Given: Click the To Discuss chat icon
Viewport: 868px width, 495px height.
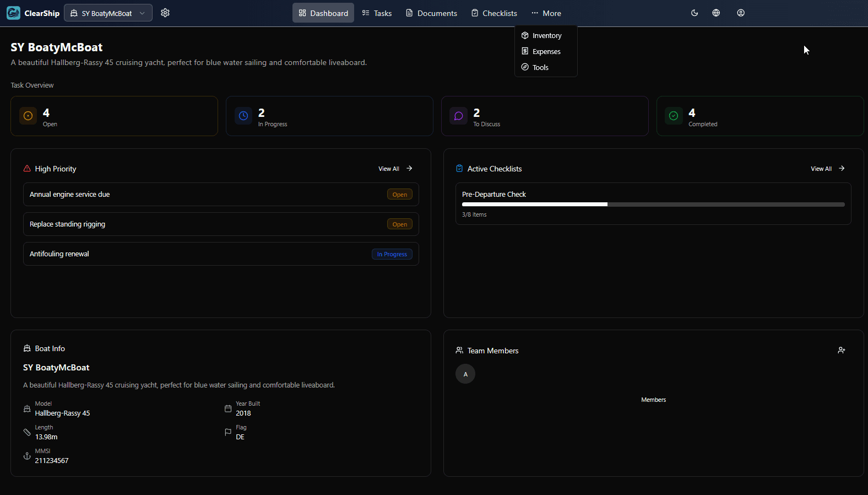Looking at the screenshot, I should (458, 116).
